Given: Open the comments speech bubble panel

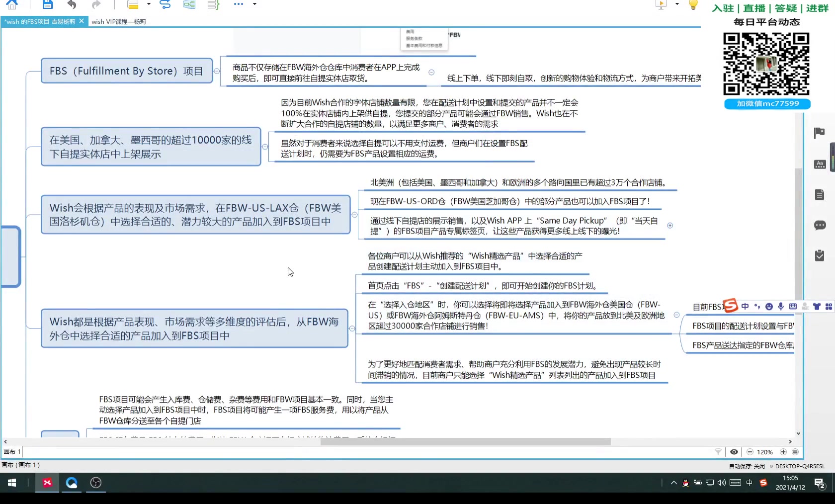Looking at the screenshot, I should [x=820, y=225].
